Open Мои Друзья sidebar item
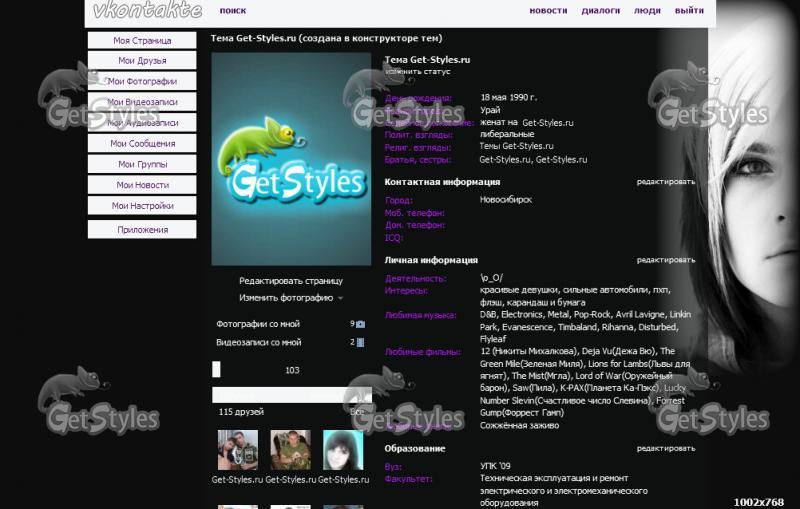The width and height of the screenshot is (800, 509). click(142, 60)
